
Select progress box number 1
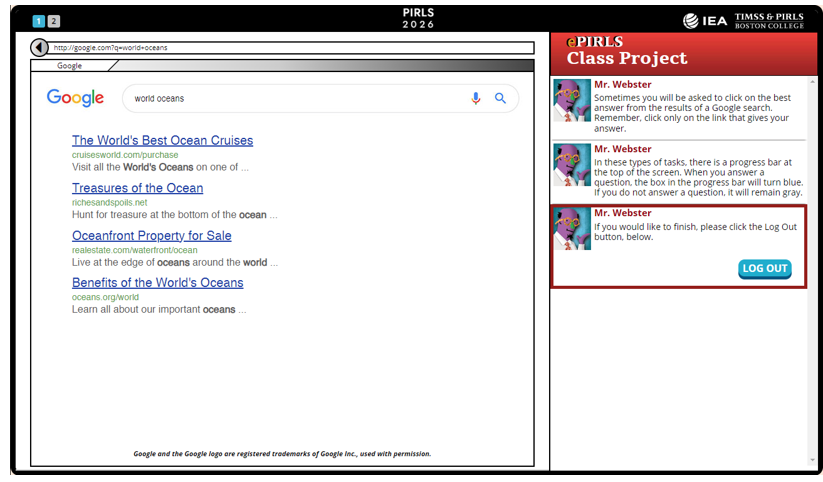point(38,21)
